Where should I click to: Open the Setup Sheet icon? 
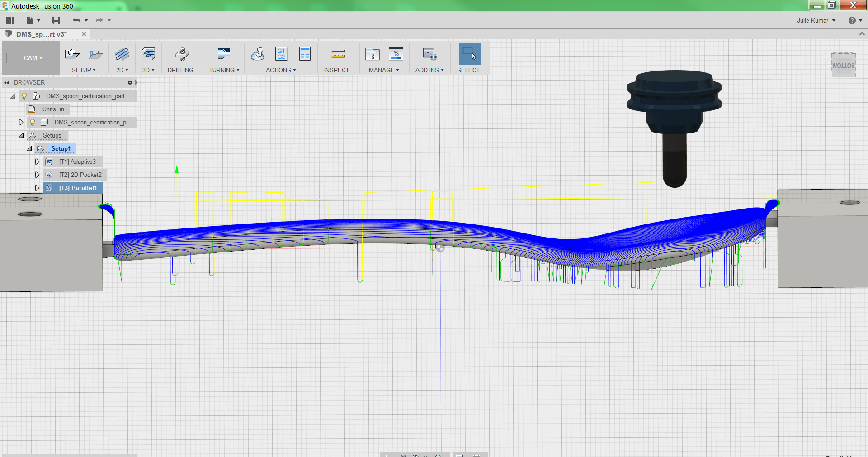click(x=305, y=54)
